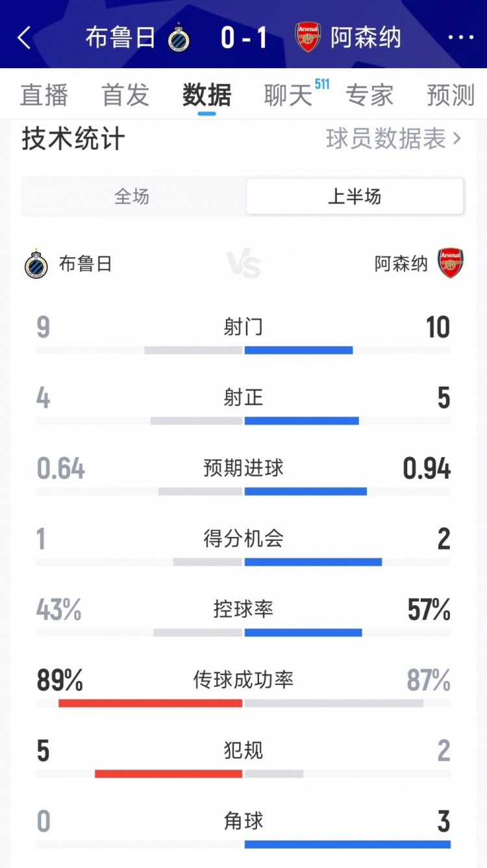Tap the Club Brugge logo in stats
The height and width of the screenshot is (868, 487).
point(36,264)
